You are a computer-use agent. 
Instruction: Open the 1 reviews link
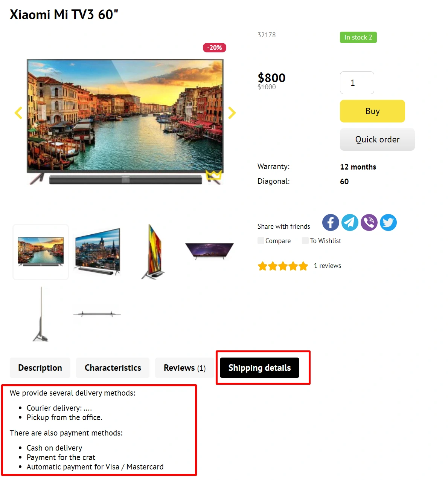click(x=328, y=266)
